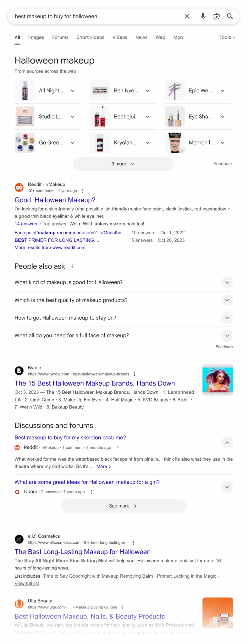The height and width of the screenshot is (644, 248).
Task: Expand the Quora discussion entry
Action: 227,487
